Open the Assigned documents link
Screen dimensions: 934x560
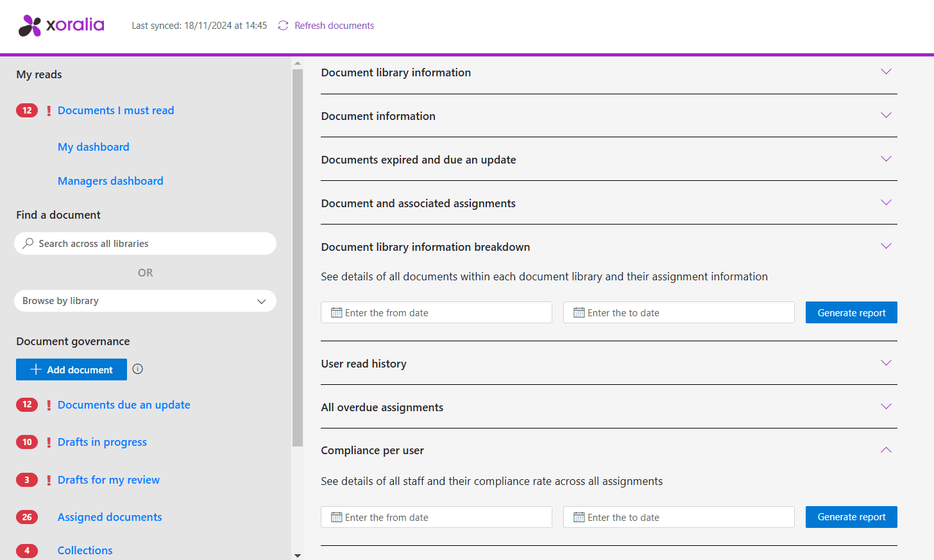click(x=110, y=517)
